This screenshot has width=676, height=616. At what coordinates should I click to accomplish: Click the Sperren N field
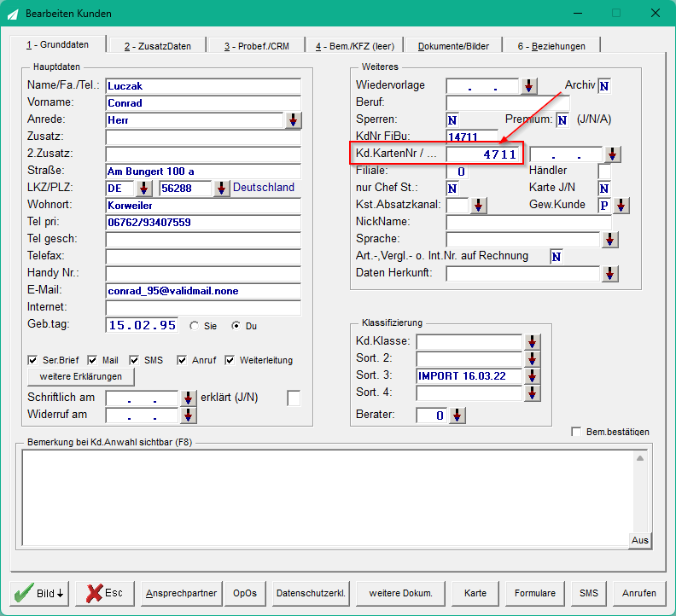[452, 120]
